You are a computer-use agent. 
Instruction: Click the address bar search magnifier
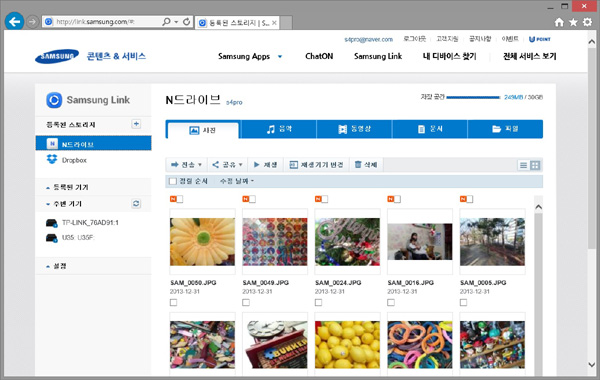click(x=166, y=22)
